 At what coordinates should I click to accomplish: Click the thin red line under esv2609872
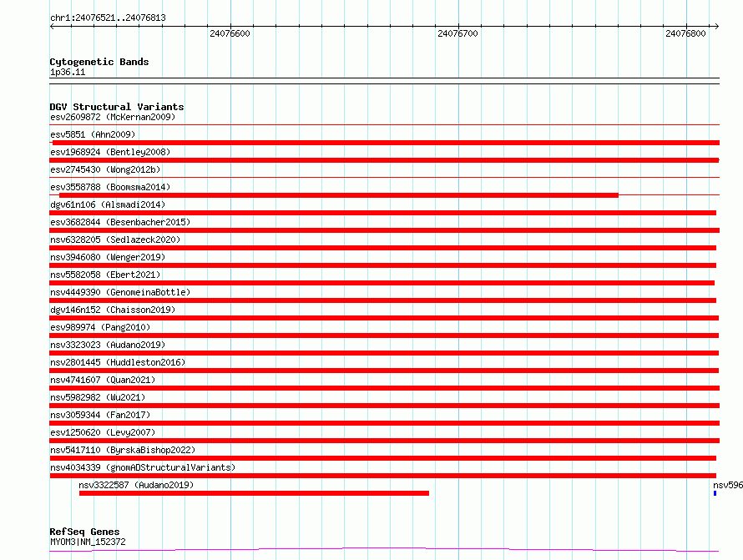pyautogui.click(x=384, y=125)
